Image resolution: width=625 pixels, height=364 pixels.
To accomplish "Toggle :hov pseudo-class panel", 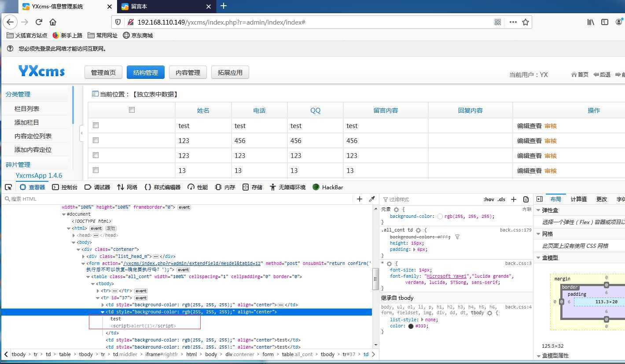I will (x=489, y=199).
